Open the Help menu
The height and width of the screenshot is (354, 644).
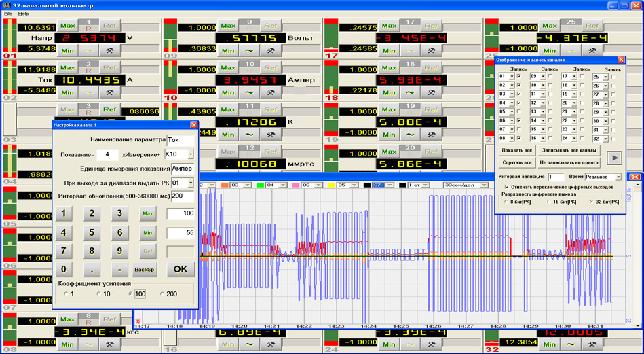(x=23, y=14)
